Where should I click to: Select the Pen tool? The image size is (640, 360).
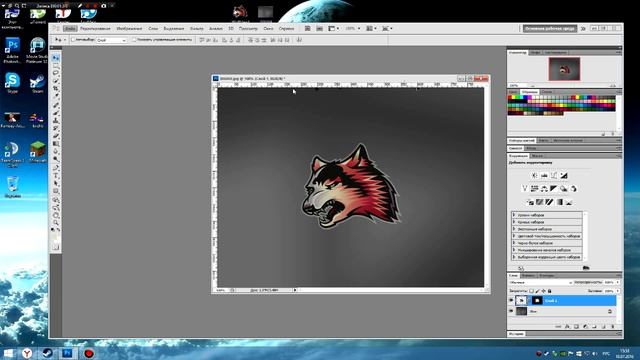56,168
